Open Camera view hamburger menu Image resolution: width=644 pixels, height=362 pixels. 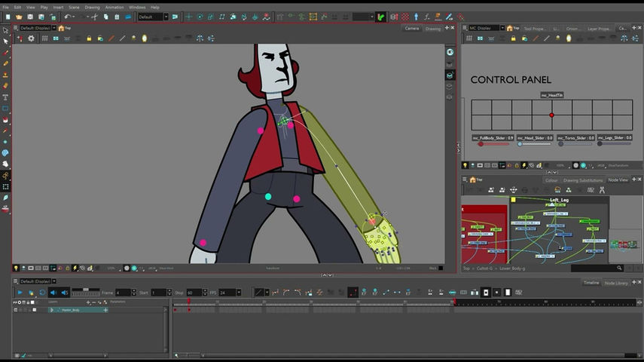[16, 28]
